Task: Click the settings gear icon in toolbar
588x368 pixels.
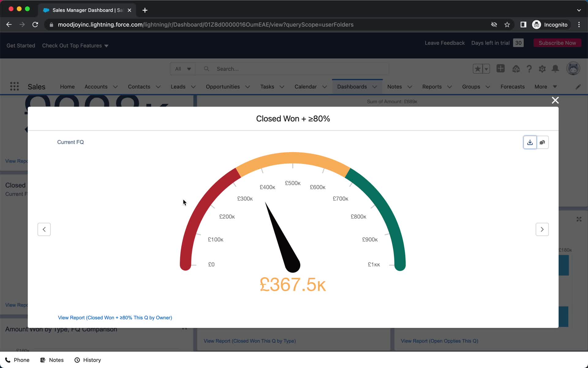Action: (x=542, y=69)
